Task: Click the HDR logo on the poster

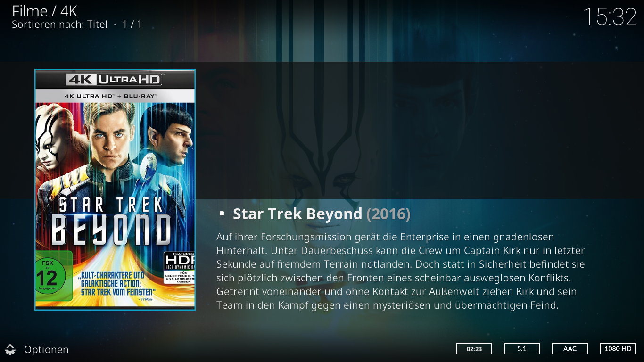Action: (179, 268)
